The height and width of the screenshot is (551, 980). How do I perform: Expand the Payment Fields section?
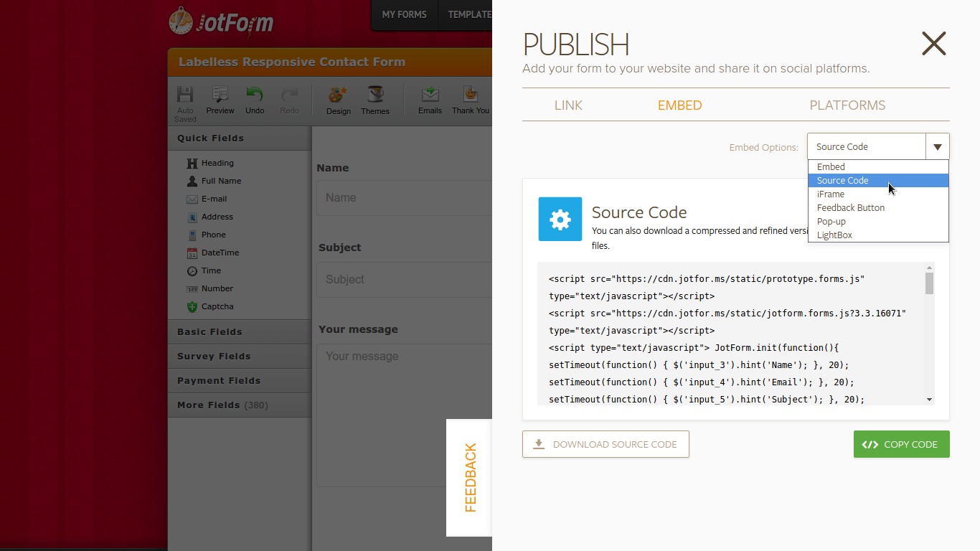[240, 381]
